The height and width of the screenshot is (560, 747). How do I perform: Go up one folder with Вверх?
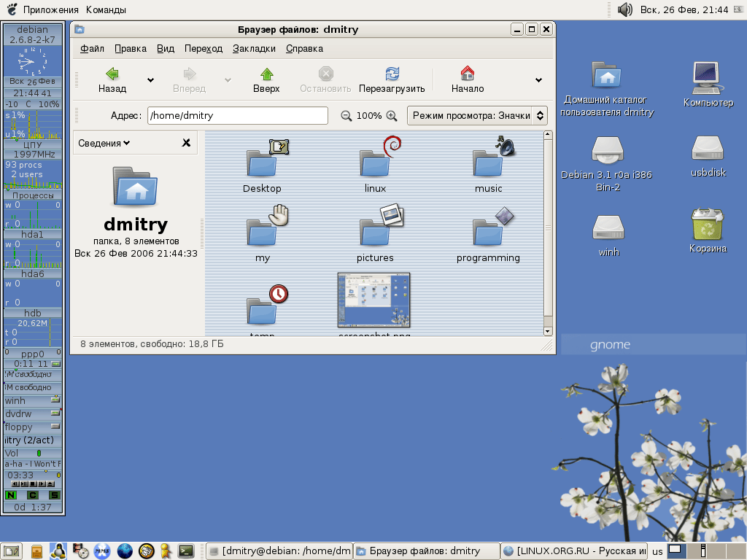point(266,74)
